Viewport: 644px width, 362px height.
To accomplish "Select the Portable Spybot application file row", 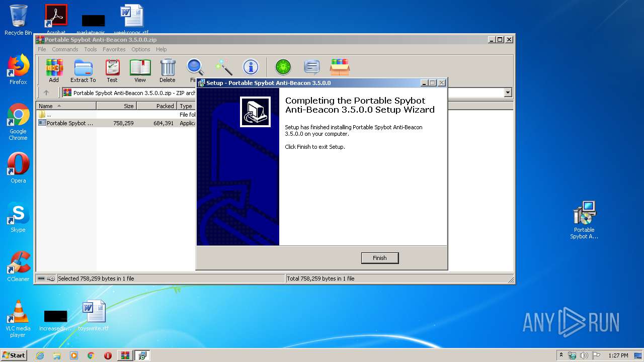I will (117, 123).
